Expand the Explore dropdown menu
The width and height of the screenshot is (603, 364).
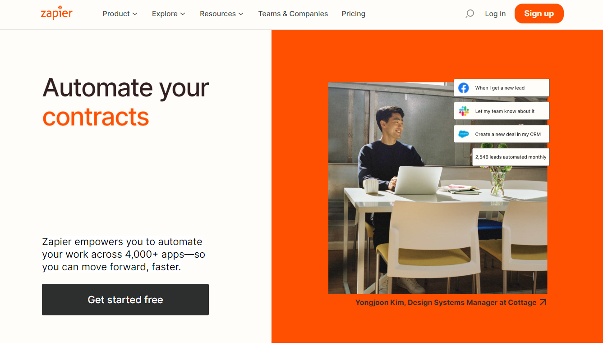169,14
